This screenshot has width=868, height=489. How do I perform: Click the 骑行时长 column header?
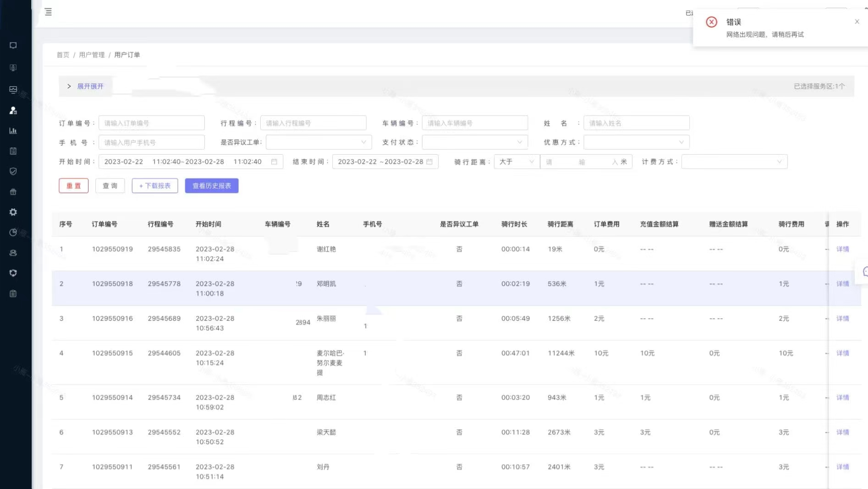click(514, 224)
